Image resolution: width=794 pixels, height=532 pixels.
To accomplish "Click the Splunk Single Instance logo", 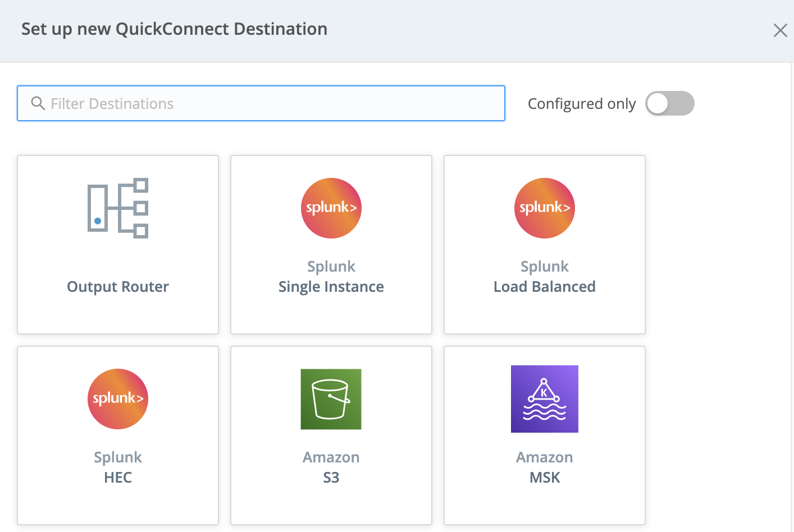I will tap(331, 208).
